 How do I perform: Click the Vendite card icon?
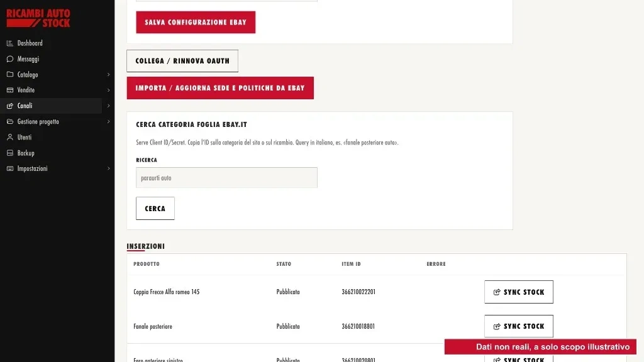pyautogui.click(x=10, y=90)
